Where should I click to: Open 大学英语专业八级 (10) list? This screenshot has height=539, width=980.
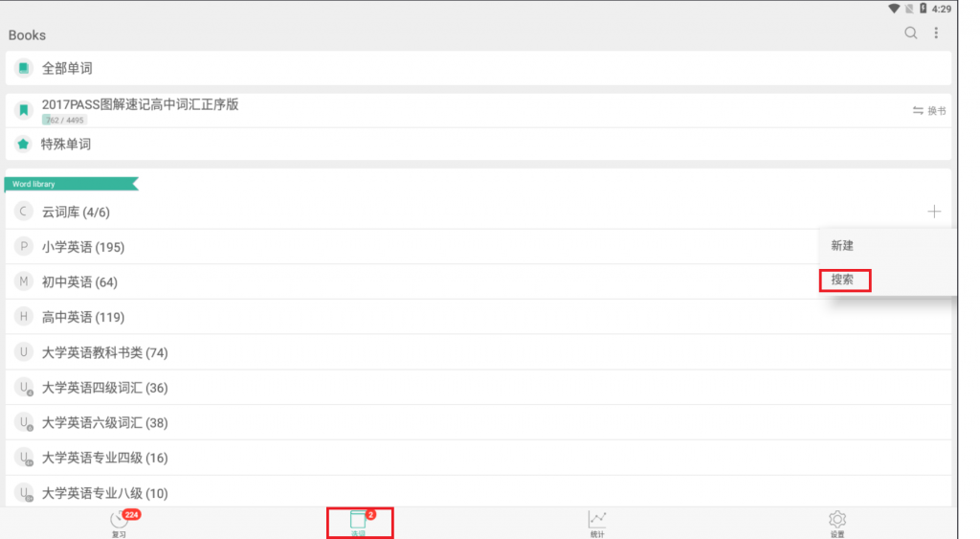coord(479,493)
